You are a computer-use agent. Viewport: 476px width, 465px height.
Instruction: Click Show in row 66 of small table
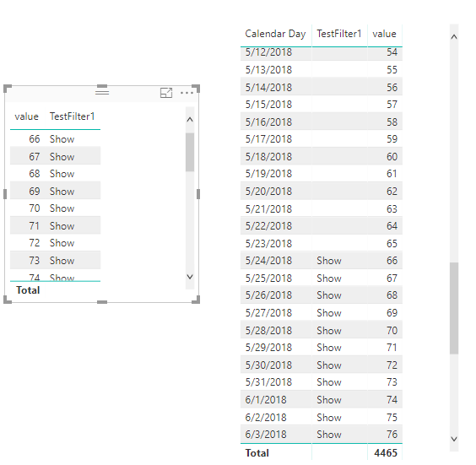pos(62,139)
